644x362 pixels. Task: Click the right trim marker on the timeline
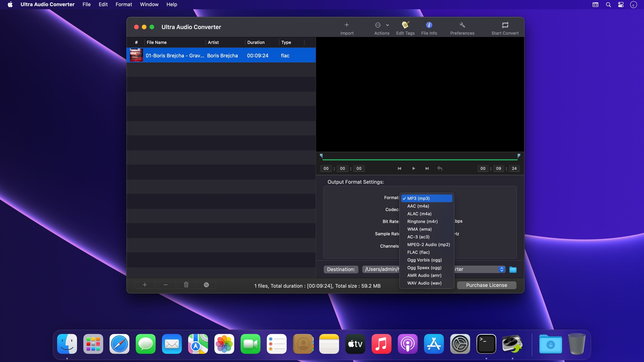[x=519, y=156]
